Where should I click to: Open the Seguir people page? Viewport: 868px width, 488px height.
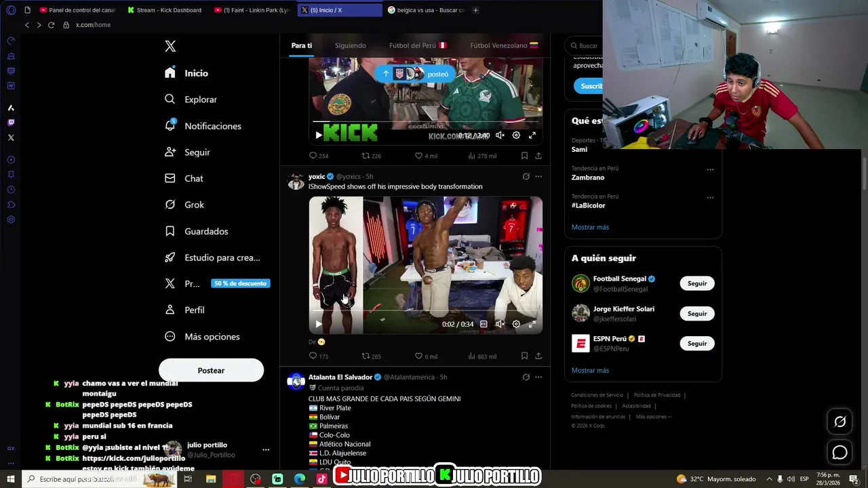tap(188, 152)
